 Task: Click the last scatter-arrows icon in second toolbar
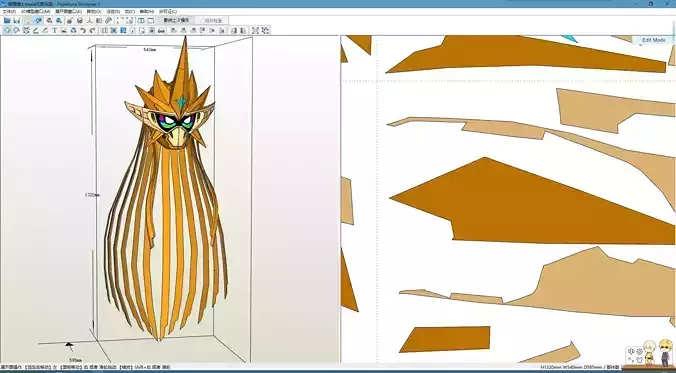[265, 31]
